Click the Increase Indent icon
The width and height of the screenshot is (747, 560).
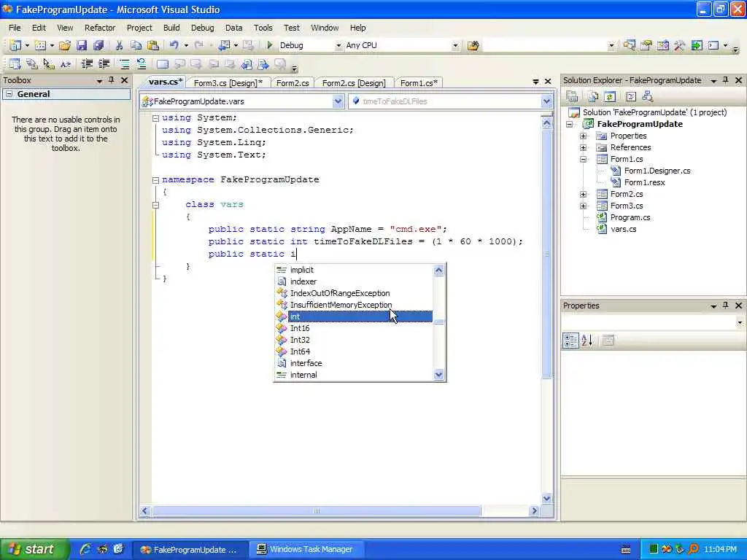tap(104, 64)
